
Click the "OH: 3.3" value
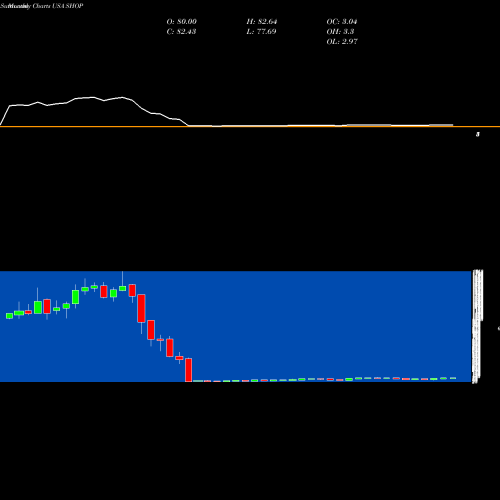(x=340, y=32)
